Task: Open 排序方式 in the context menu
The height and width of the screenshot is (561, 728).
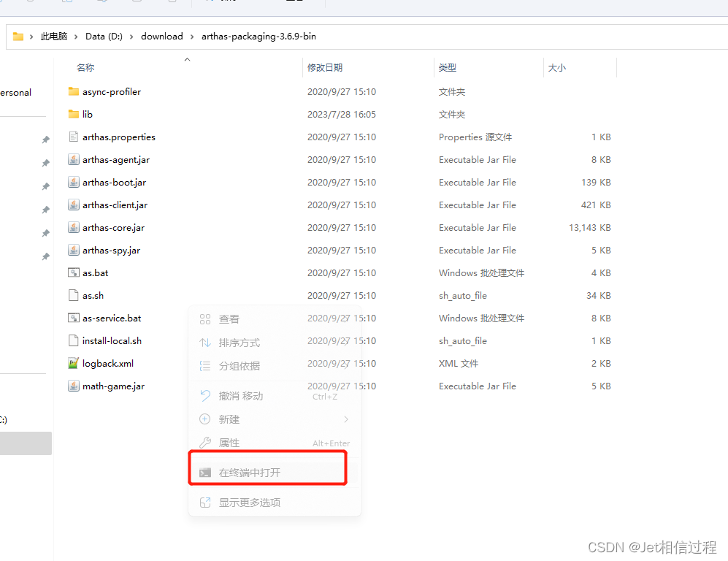Action: click(x=275, y=343)
